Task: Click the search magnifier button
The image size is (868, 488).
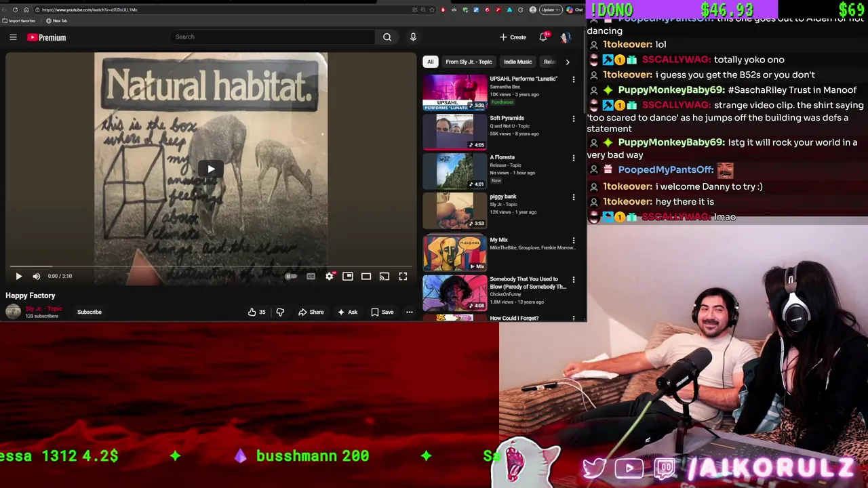Action: click(387, 37)
